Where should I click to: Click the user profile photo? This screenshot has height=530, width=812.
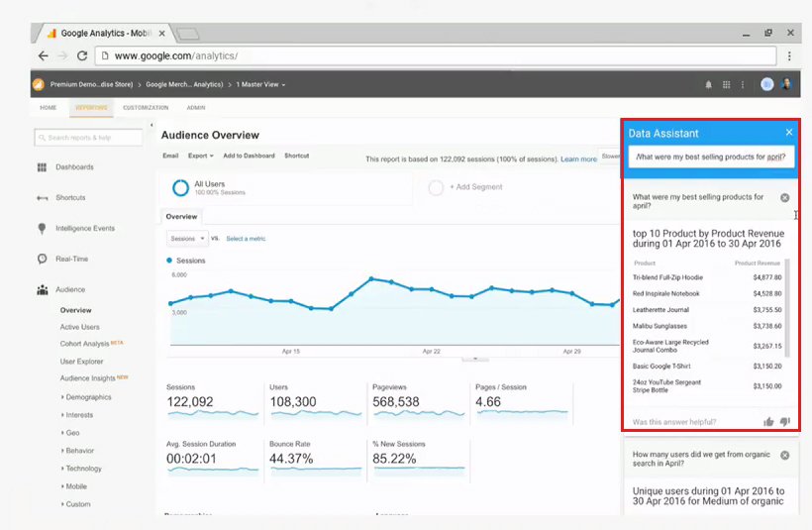click(786, 84)
